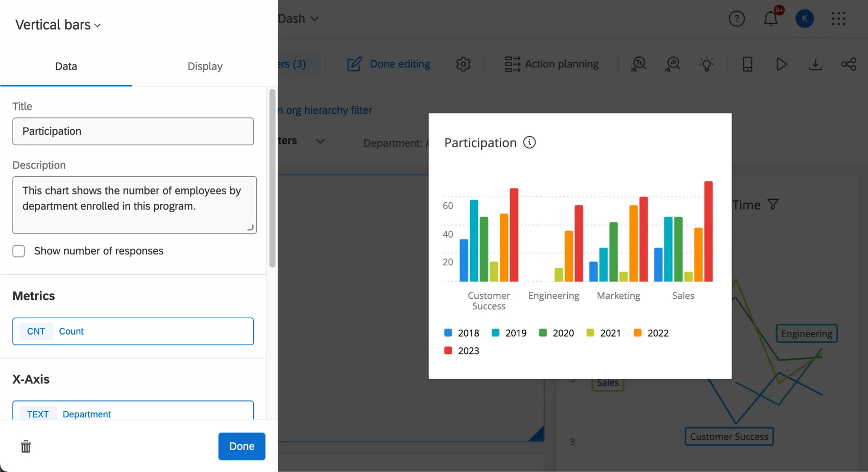Delete the widget with the trash icon
The width and height of the screenshot is (868, 472).
pyautogui.click(x=26, y=446)
